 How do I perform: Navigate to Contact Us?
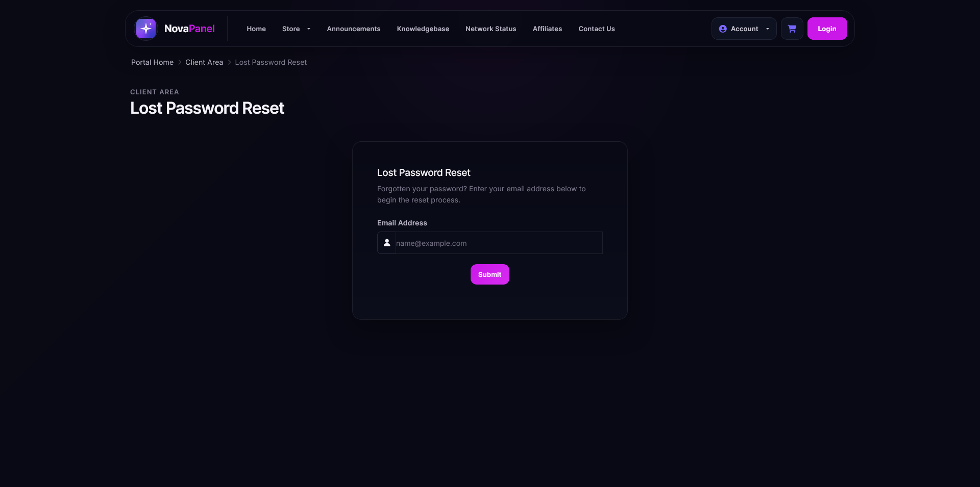click(x=597, y=29)
